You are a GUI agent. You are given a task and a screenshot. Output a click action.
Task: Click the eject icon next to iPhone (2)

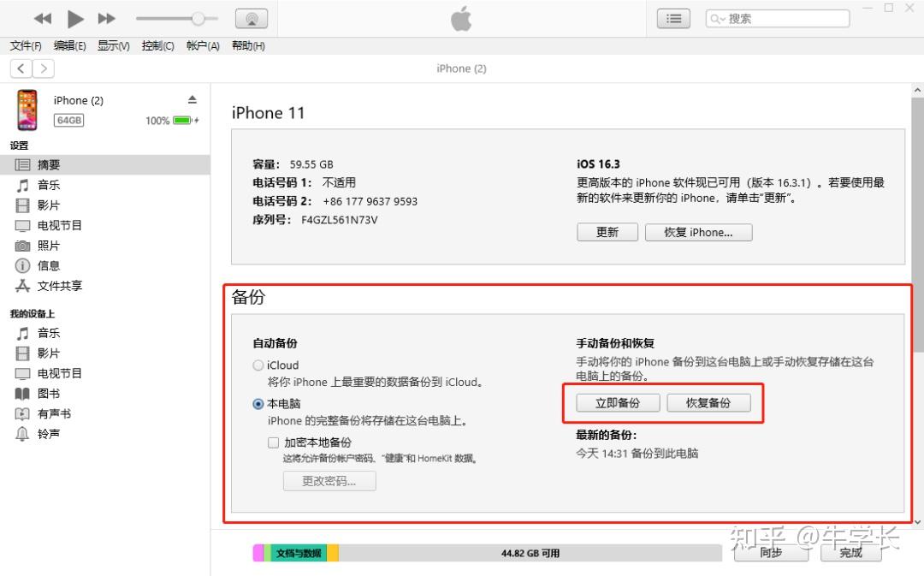tap(192, 100)
